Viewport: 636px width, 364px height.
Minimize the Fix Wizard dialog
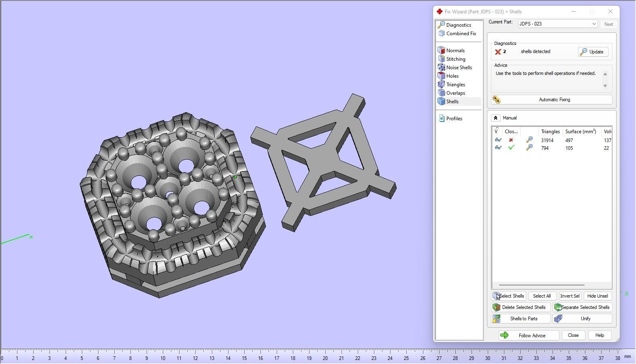tap(573, 12)
